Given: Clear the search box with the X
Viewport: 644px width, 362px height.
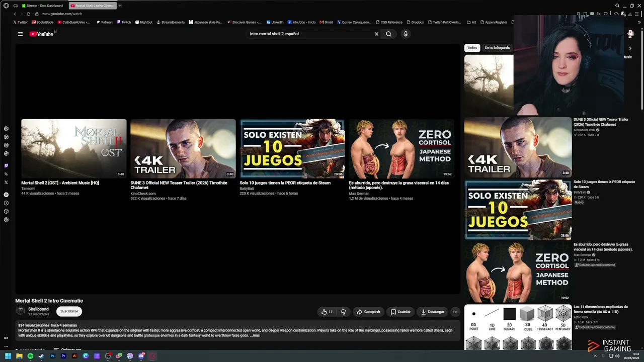Looking at the screenshot, I should pos(376,34).
